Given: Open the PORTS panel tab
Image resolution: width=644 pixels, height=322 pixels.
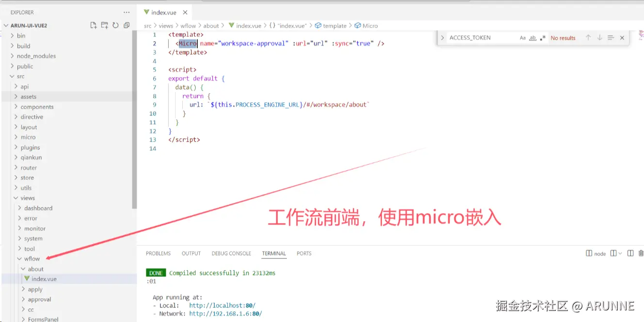Looking at the screenshot, I should pyautogui.click(x=304, y=253).
